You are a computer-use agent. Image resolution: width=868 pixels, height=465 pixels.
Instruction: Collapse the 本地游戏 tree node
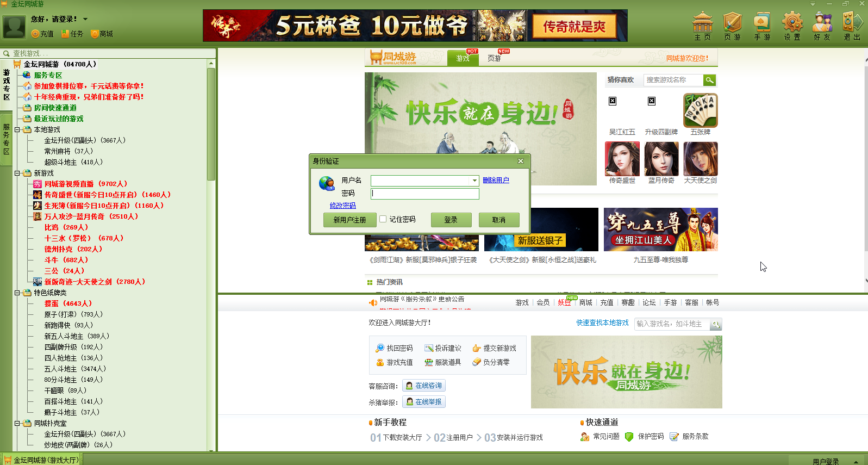click(17, 129)
